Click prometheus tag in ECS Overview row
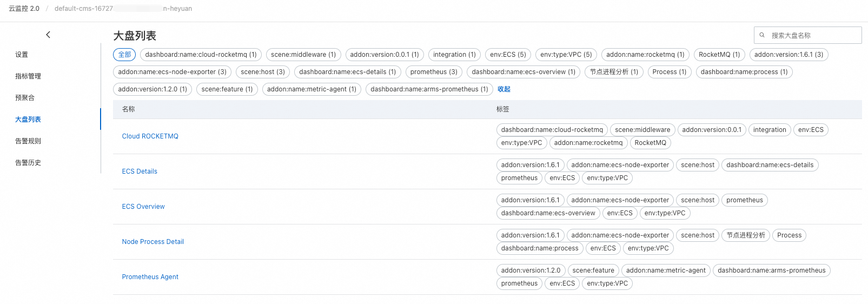 (745, 200)
